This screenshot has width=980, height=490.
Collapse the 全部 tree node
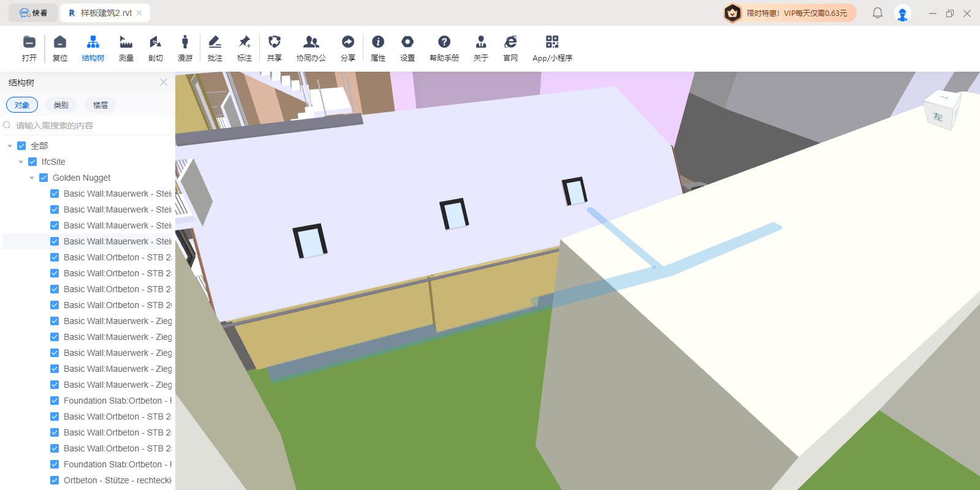[10, 146]
